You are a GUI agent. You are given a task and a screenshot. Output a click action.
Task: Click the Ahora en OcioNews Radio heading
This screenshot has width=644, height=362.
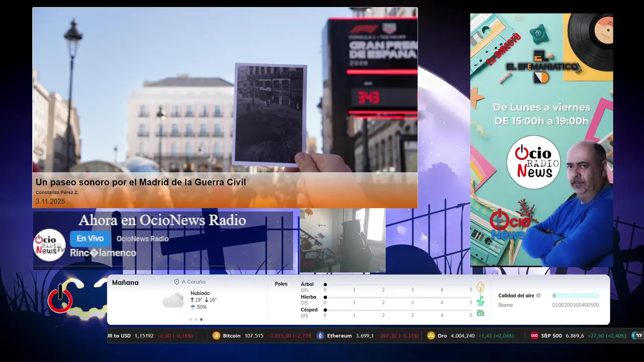(163, 220)
